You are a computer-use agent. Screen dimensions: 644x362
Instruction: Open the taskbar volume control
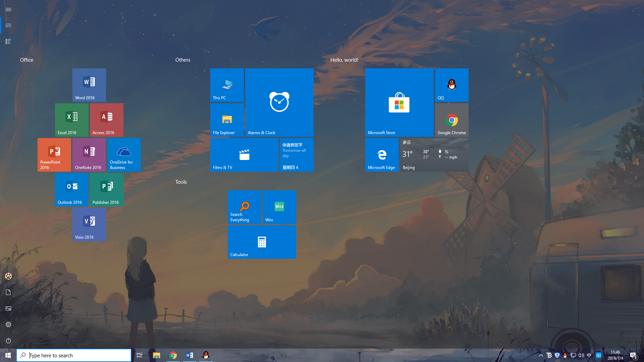point(581,355)
